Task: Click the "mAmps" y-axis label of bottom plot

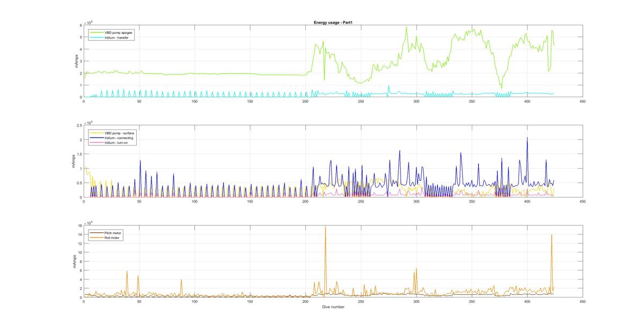Action: point(76,262)
